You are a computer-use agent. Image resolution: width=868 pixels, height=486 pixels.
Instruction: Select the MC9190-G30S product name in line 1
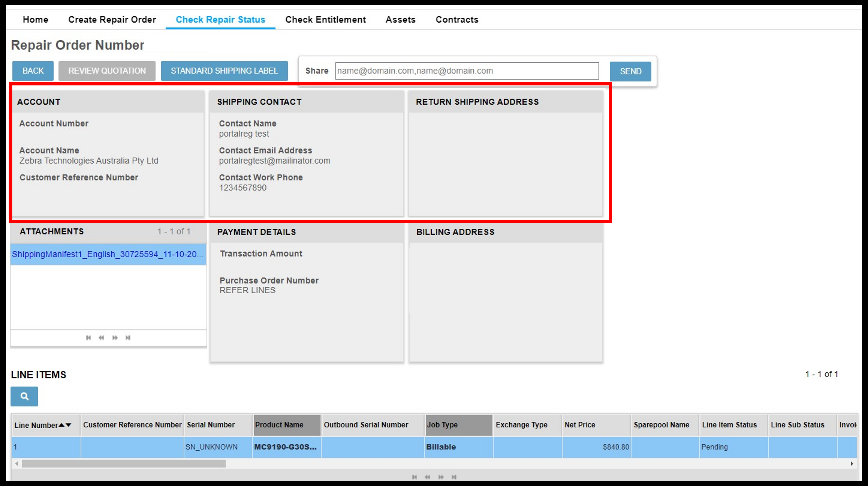(286, 447)
